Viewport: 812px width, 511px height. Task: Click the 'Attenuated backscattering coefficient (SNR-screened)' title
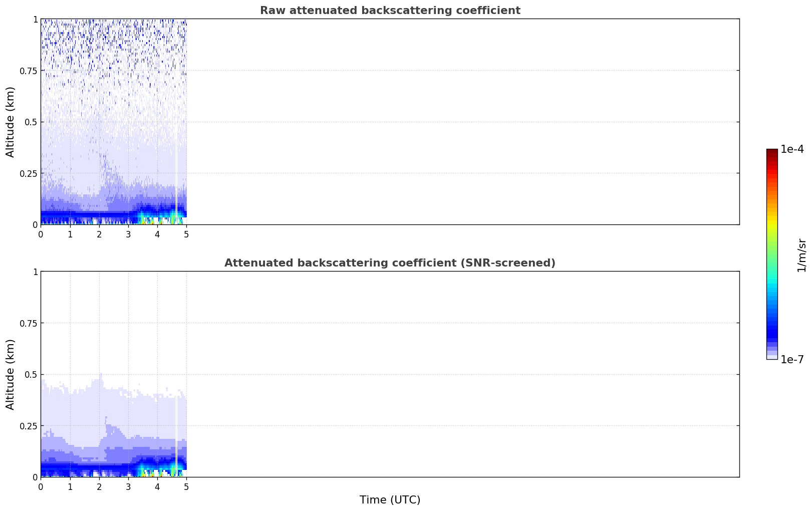[390, 263]
